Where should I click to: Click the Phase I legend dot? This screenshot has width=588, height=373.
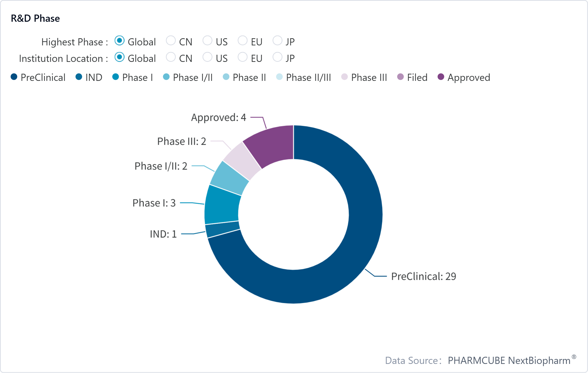pos(116,77)
